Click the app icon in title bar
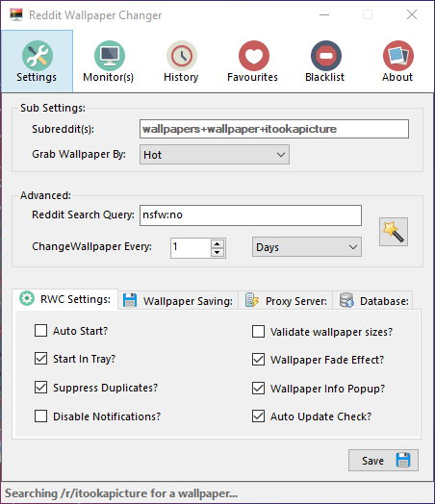 (16, 14)
